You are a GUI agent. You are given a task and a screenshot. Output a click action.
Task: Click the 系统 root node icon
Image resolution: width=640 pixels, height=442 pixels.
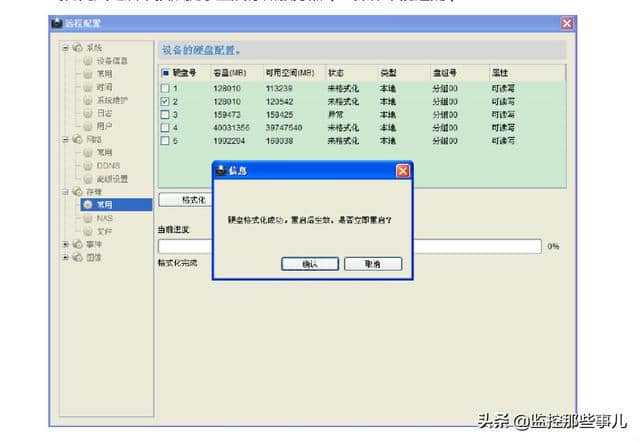(x=78, y=48)
